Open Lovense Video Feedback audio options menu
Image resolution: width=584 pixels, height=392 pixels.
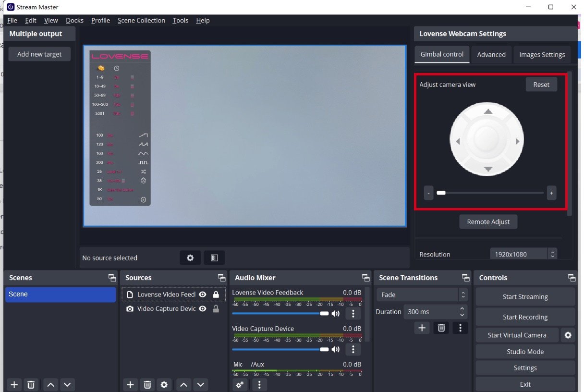click(353, 314)
